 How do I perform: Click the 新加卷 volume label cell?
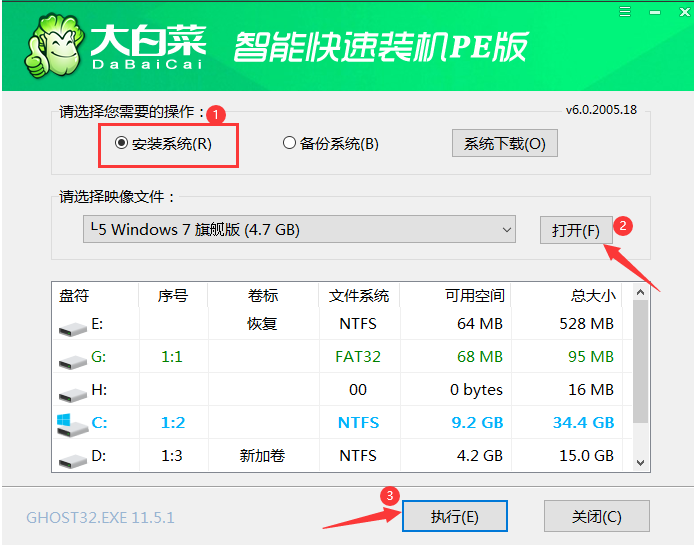[x=262, y=455]
